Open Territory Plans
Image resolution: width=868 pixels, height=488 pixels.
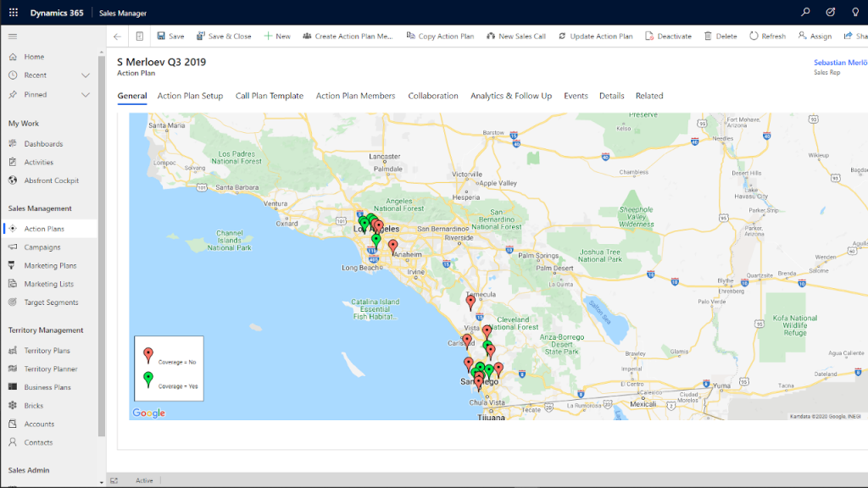[49, 350]
